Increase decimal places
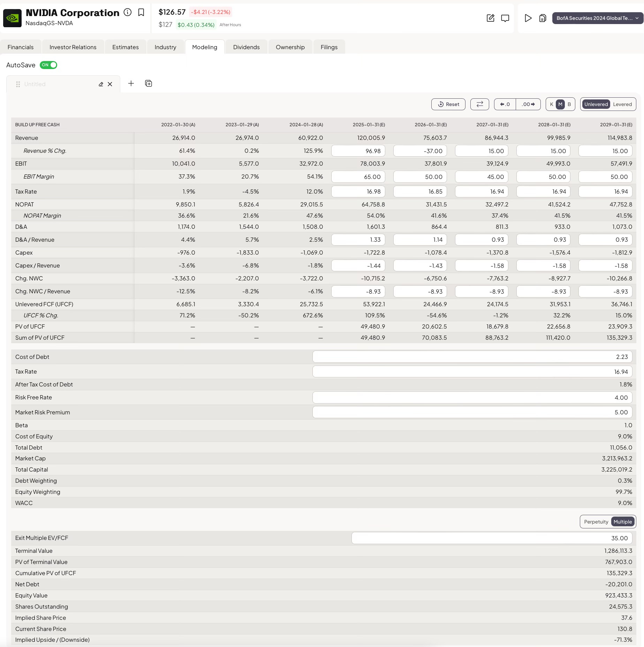The width and height of the screenshot is (644, 647). pyautogui.click(x=528, y=104)
